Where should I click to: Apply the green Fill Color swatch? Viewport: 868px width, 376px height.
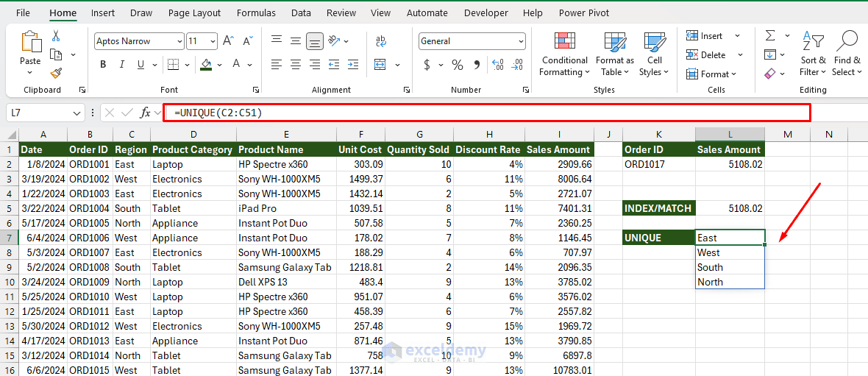[207, 64]
